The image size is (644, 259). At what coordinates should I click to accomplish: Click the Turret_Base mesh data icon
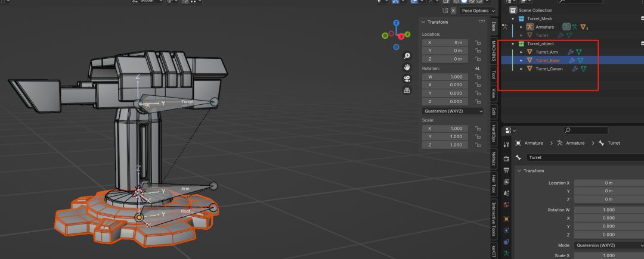coord(580,60)
